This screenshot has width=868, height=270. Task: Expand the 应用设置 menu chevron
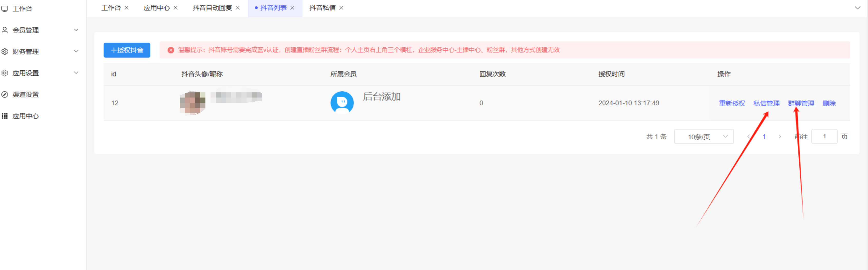76,73
